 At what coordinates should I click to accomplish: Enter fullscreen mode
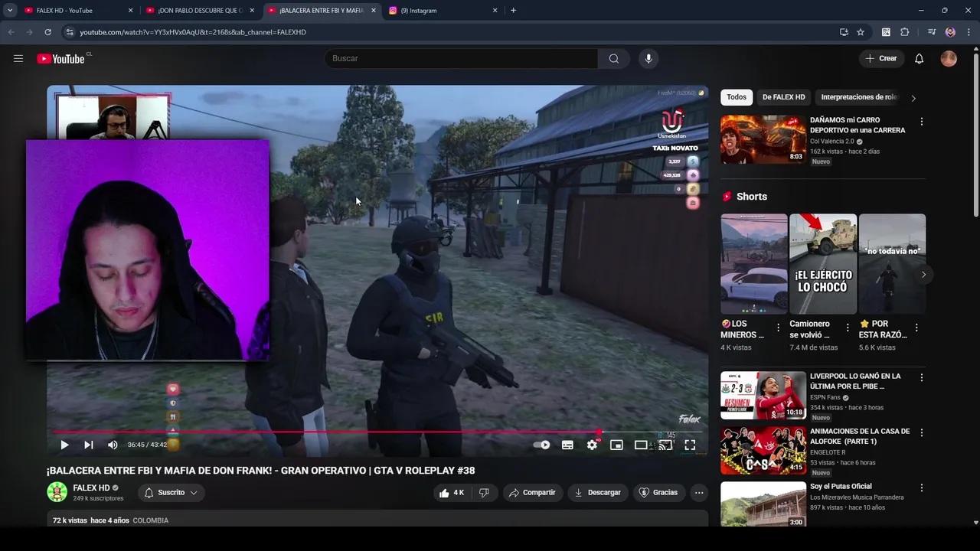click(690, 445)
